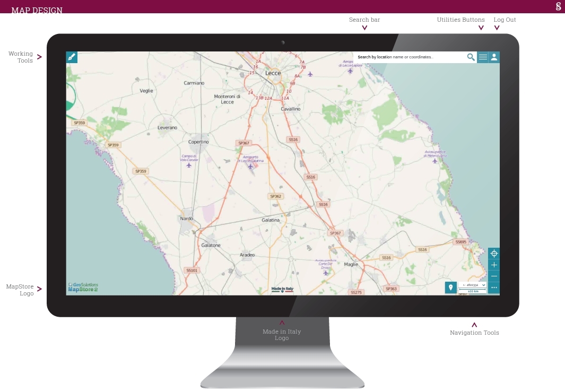Screen dimensions: 565x392
Task: Open the working tools pen button
Action: click(x=72, y=57)
